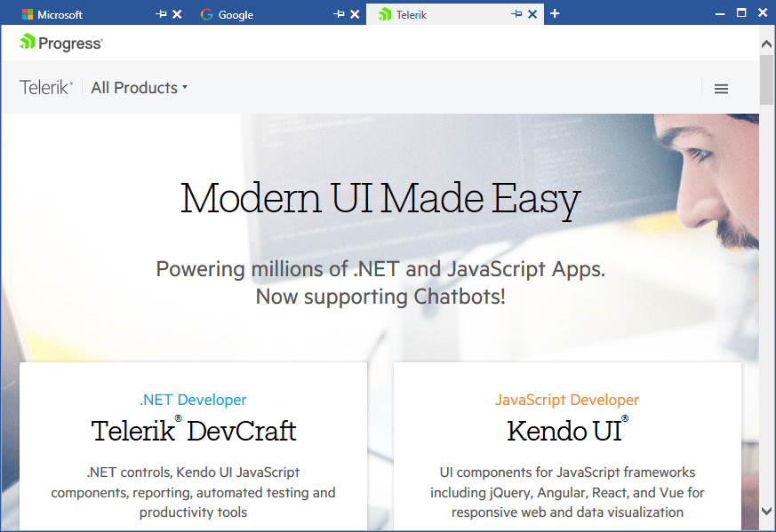Expand the All Products dropdown

(139, 88)
